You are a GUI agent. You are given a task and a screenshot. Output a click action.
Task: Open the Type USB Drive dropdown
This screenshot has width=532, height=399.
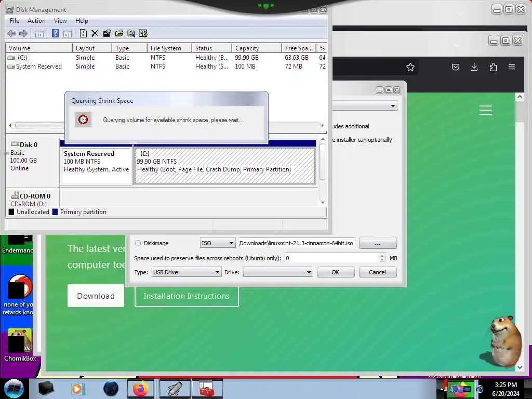187,272
